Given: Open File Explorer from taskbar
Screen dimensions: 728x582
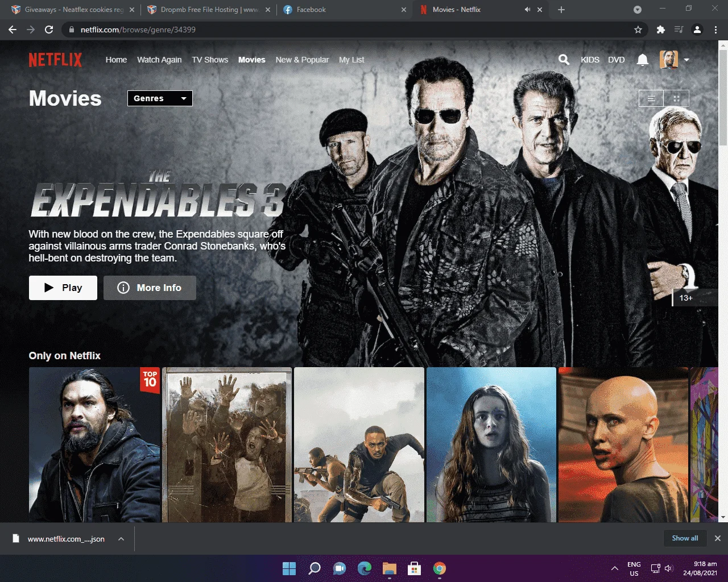Looking at the screenshot, I should pos(390,568).
